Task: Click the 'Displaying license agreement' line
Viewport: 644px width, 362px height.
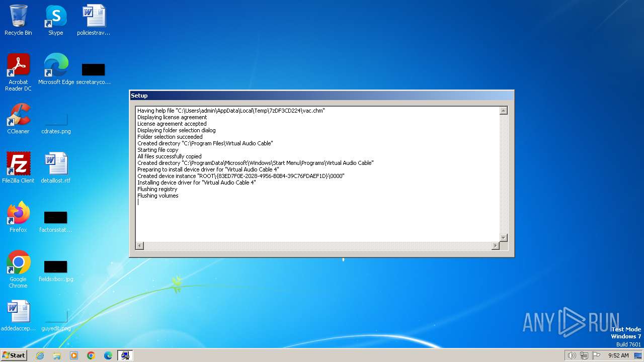Action: 172,117
